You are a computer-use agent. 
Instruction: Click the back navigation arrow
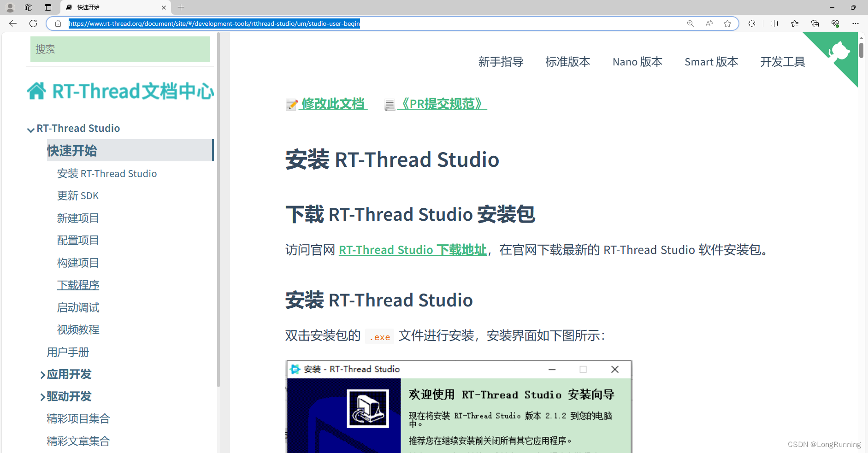[12, 24]
